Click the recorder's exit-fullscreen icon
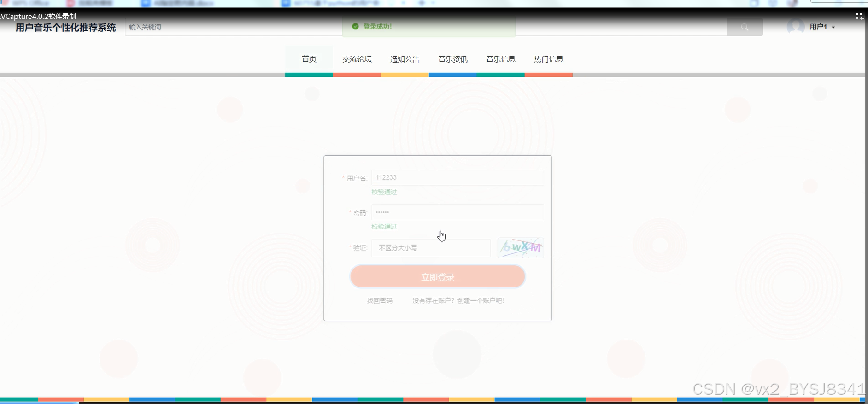Viewport: 868px width, 404px height. click(x=859, y=16)
